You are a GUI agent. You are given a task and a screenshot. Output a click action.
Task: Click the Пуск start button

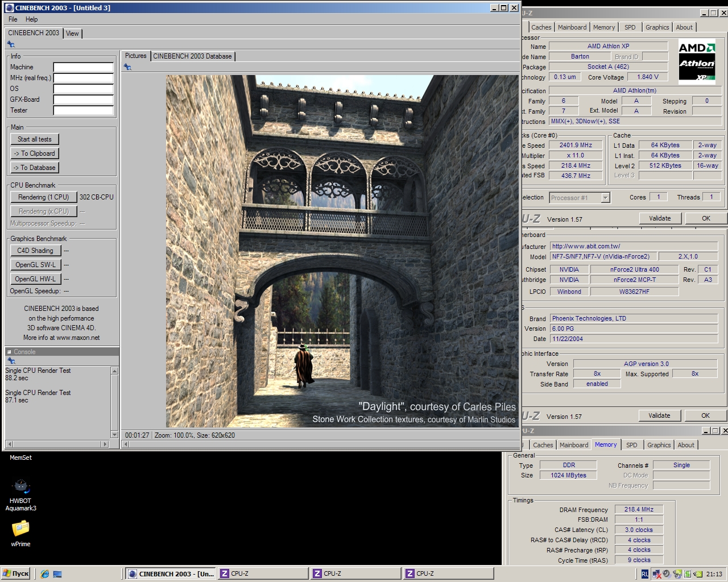coord(15,574)
